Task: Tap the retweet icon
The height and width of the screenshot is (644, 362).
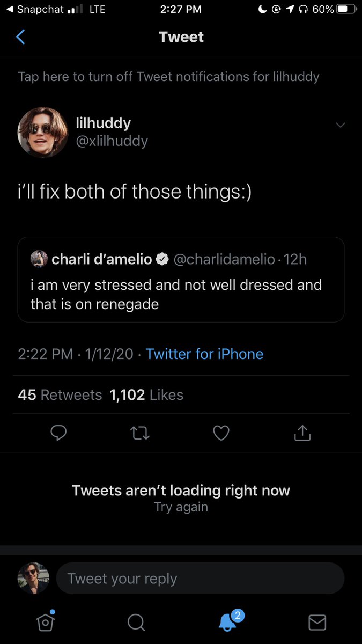Action: click(140, 433)
